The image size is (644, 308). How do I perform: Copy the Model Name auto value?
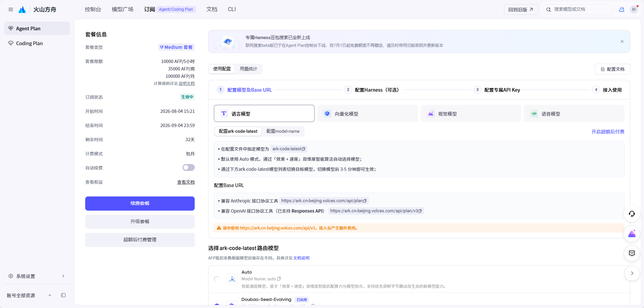coord(279,279)
